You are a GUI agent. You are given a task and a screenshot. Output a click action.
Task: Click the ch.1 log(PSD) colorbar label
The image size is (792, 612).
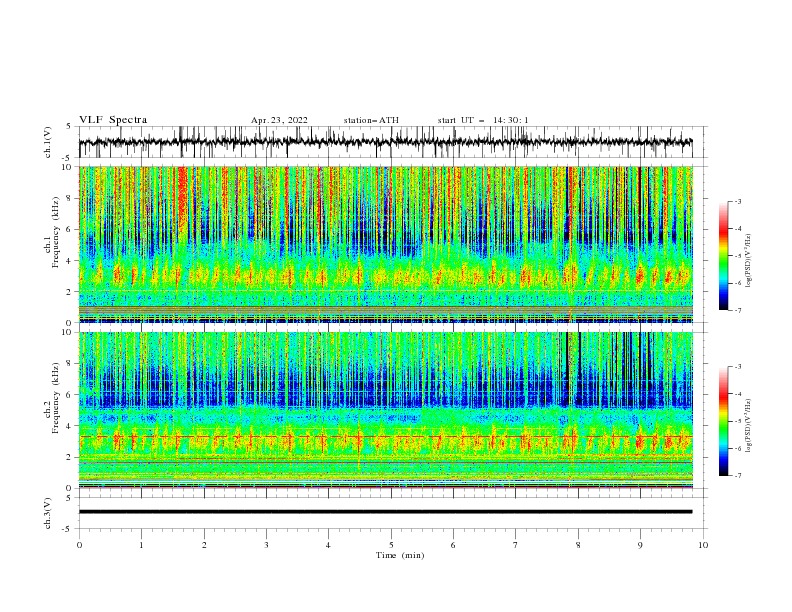click(x=749, y=261)
